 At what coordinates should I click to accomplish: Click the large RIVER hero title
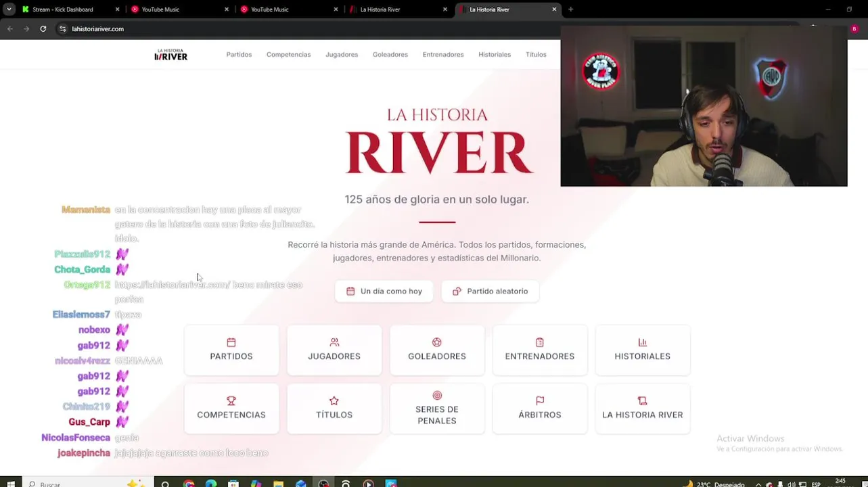tap(439, 152)
